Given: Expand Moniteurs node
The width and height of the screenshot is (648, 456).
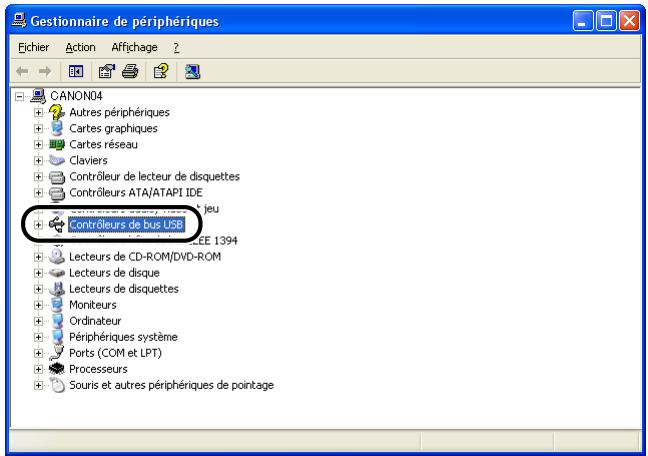Looking at the screenshot, I should 38,305.
